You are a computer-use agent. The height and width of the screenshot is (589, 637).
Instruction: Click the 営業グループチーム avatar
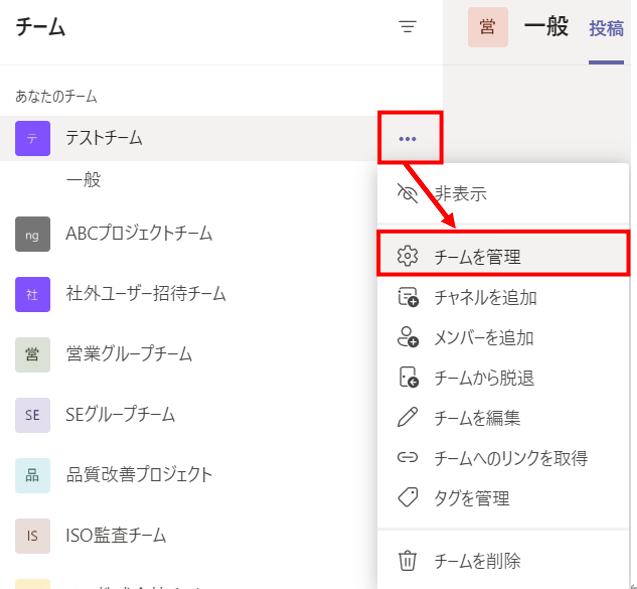[x=32, y=354]
